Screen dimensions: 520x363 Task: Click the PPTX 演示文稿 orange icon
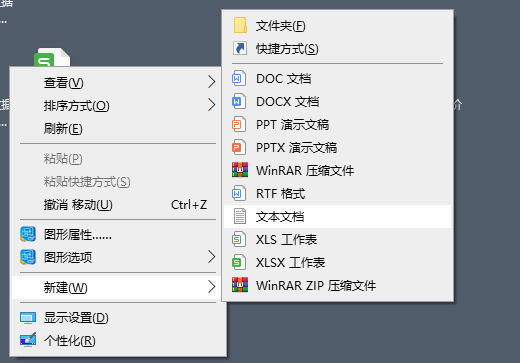(239, 147)
